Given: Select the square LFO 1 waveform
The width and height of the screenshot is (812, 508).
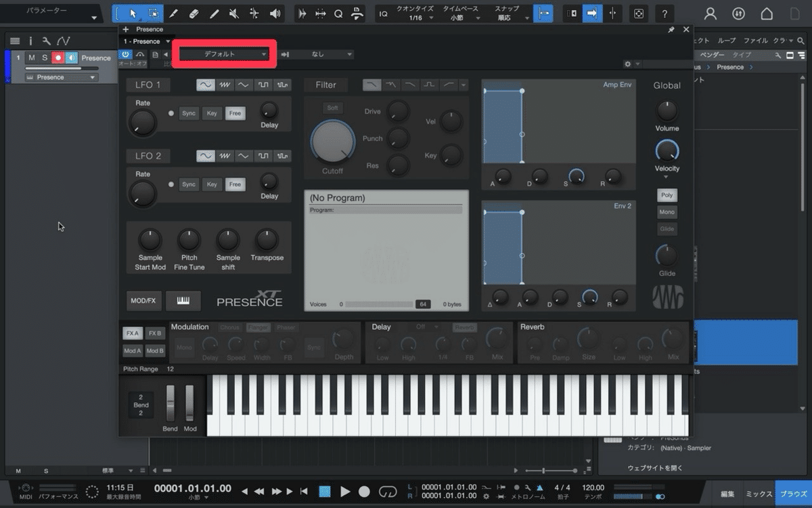Looking at the screenshot, I should point(264,85).
